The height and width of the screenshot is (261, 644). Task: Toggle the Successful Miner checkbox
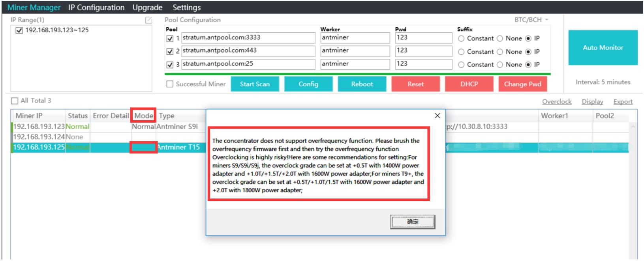(x=170, y=84)
